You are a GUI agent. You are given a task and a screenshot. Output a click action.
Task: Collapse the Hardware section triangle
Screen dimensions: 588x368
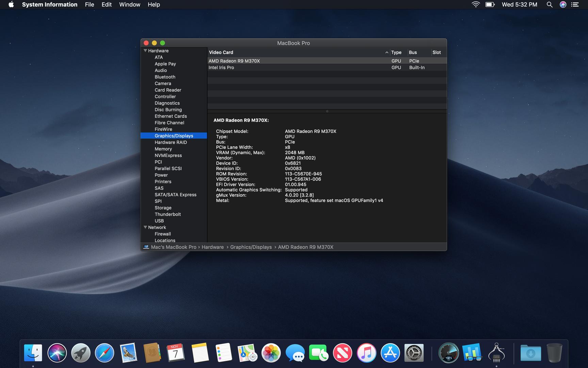(145, 50)
